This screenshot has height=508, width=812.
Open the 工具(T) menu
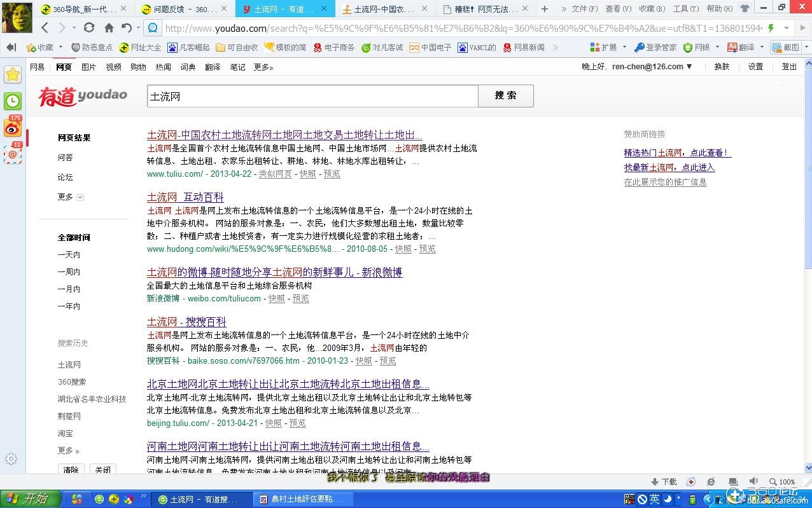(686, 9)
